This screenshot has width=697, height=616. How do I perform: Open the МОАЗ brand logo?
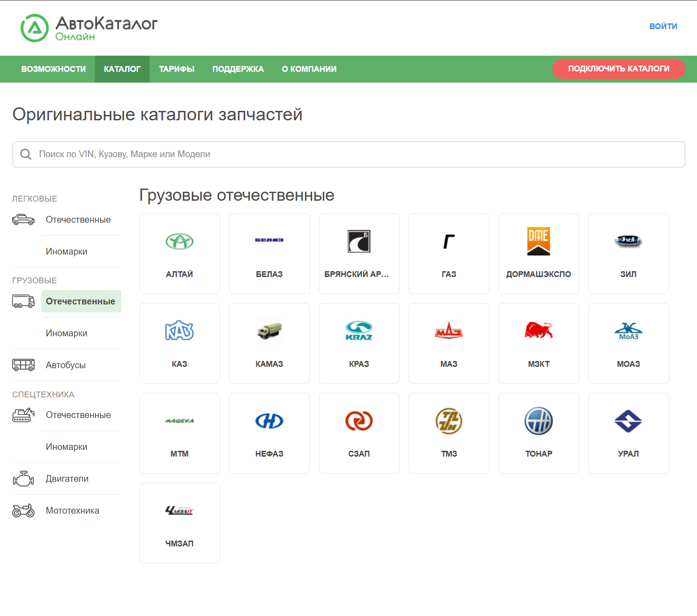pyautogui.click(x=628, y=331)
